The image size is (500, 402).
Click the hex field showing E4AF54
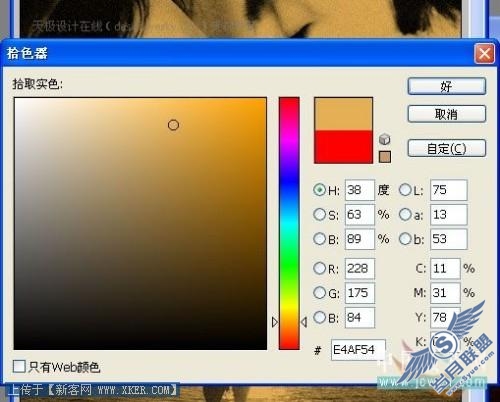click(x=358, y=350)
